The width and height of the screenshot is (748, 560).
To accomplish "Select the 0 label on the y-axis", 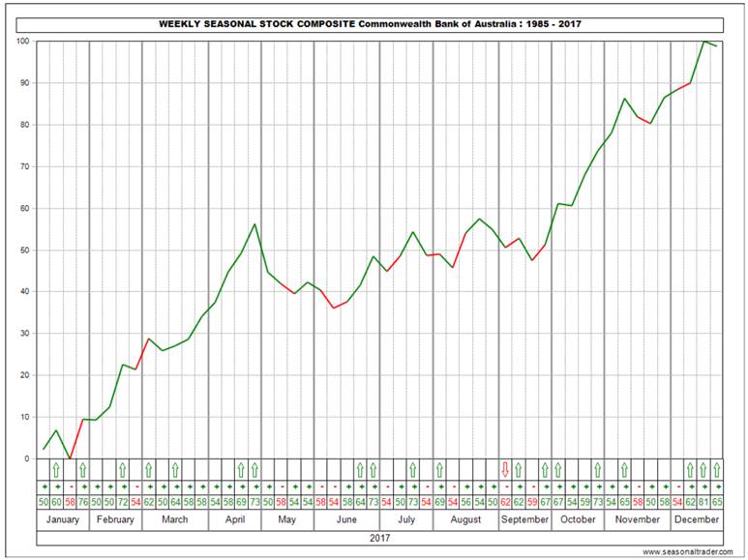I will (x=27, y=458).
